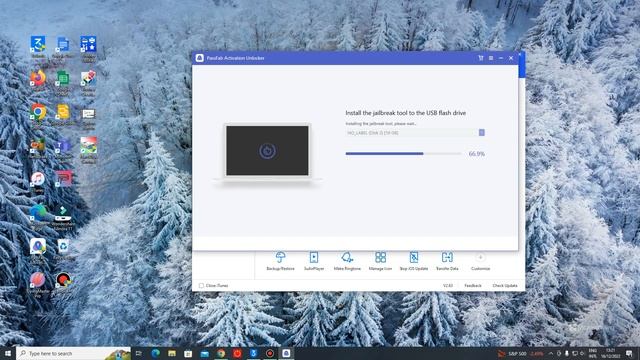Click the shopping cart icon in the title bar

(x=481, y=58)
